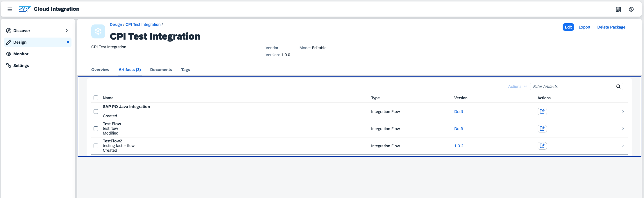
Task: Click action icon for SAP PO Java Integration
Action: click(x=542, y=112)
